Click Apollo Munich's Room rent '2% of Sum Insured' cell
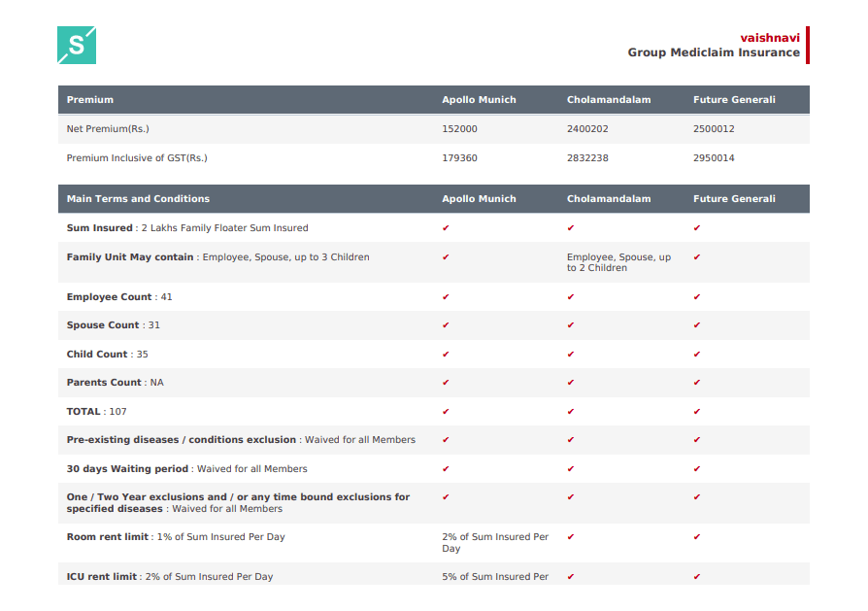868x611 pixels. pos(495,542)
